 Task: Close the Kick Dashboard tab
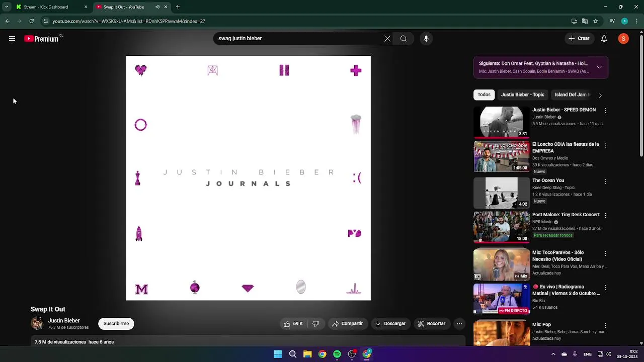[x=86, y=7]
